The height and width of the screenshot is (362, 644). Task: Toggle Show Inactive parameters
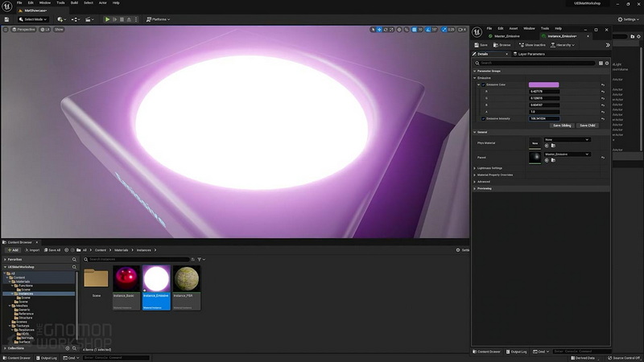pyautogui.click(x=532, y=45)
